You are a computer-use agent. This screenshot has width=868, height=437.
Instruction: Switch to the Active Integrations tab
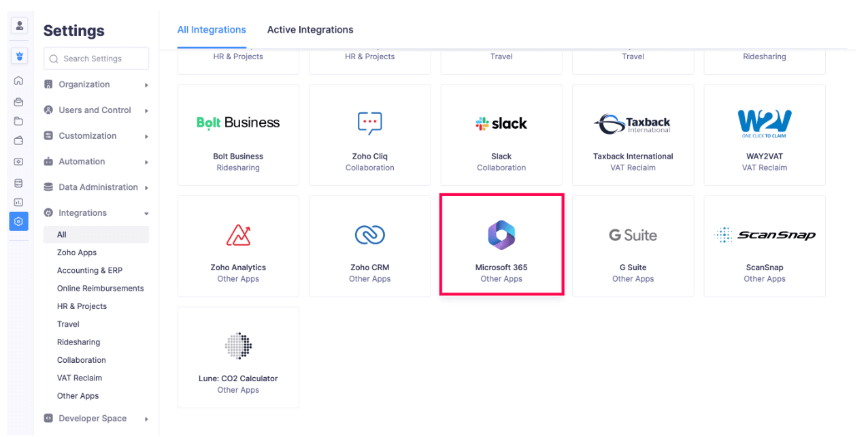[310, 29]
